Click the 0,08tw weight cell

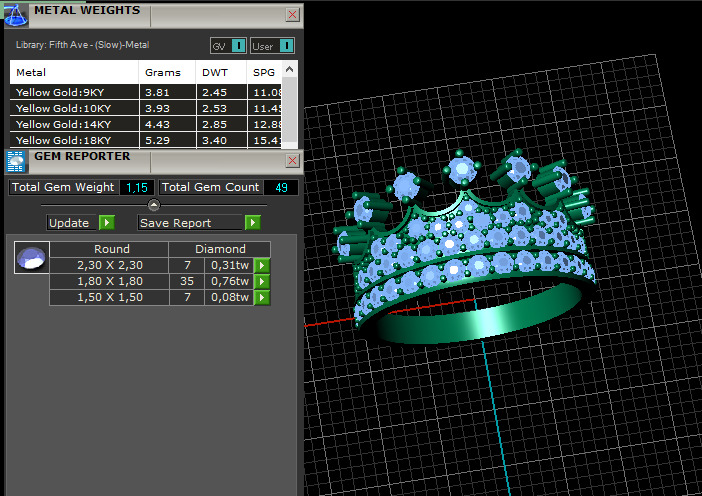(x=229, y=298)
